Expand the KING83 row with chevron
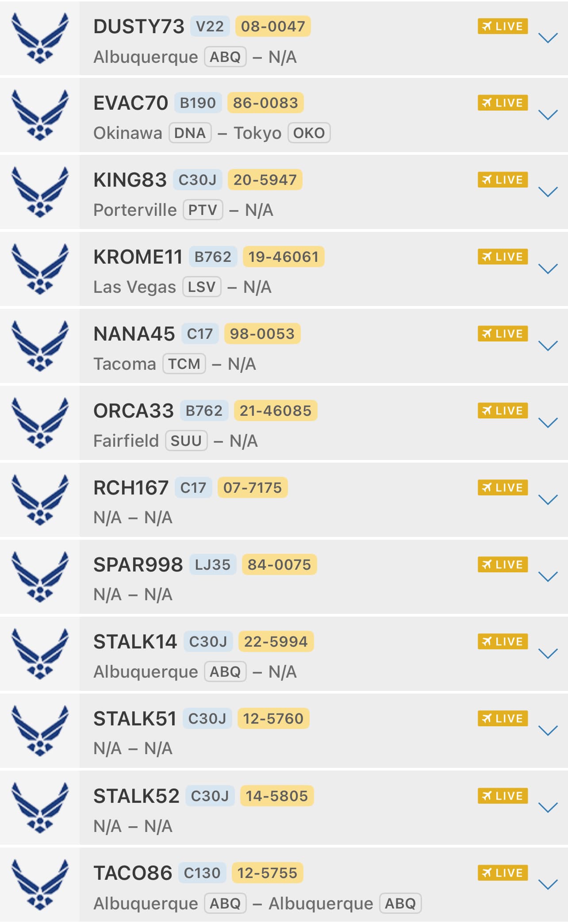The height and width of the screenshot is (924, 568). tap(548, 192)
